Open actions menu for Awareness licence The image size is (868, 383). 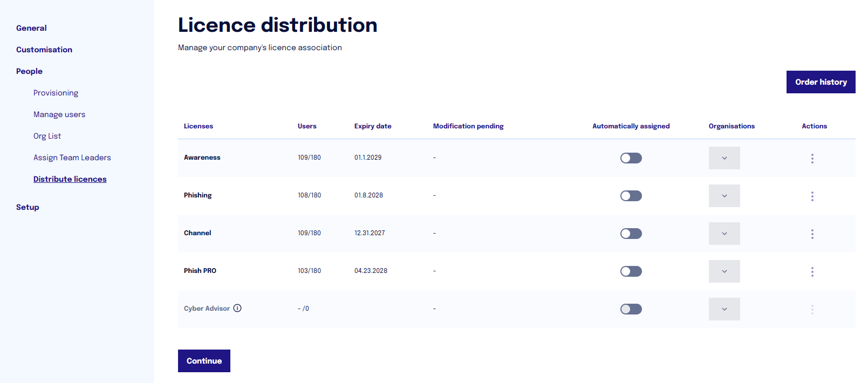(812, 158)
